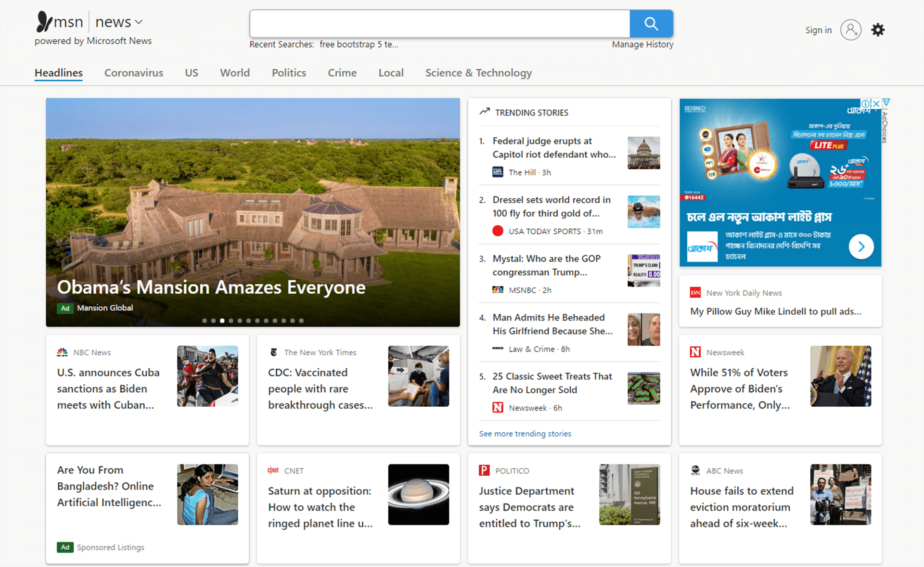Click the Ad badge on Mansion Global
The height and width of the screenshot is (567, 924).
pyautogui.click(x=65, y=308)
